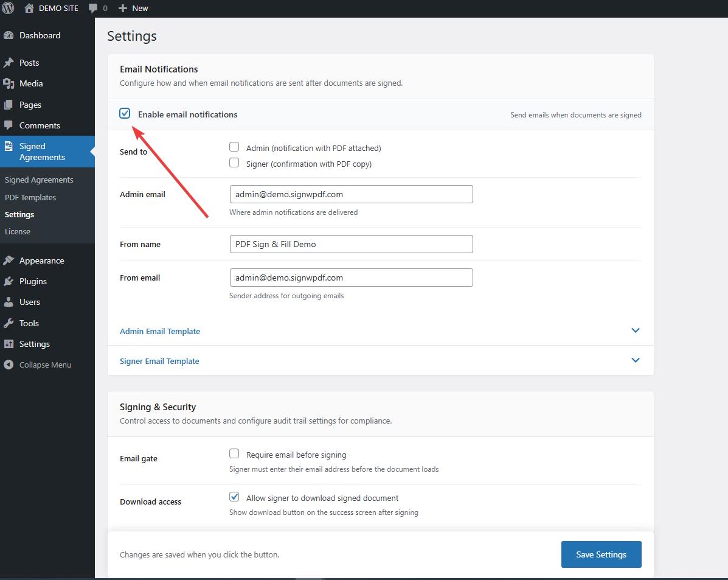Viewport: 728px width, 580px height.
Task: Open the comments bubble icon in admin bar
Action: [x=93, y=8]
